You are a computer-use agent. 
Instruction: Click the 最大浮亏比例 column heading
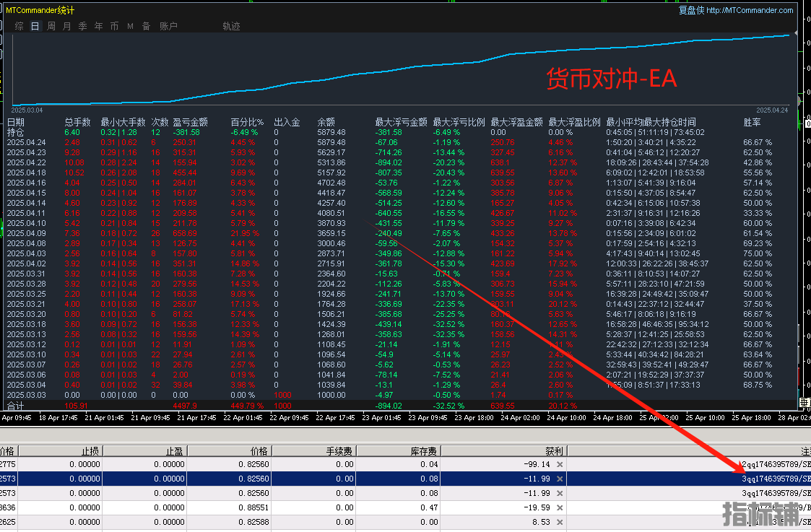point(459,122)
